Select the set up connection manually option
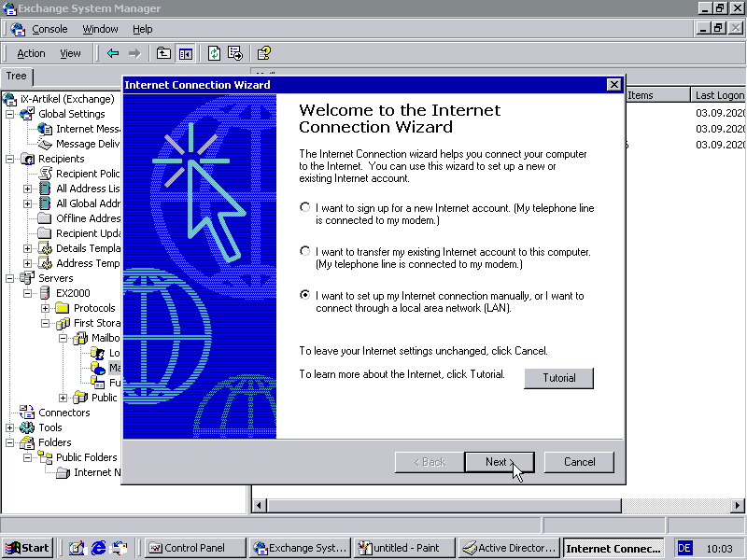This screenshot has width=747, height=560. pos(305,295)
